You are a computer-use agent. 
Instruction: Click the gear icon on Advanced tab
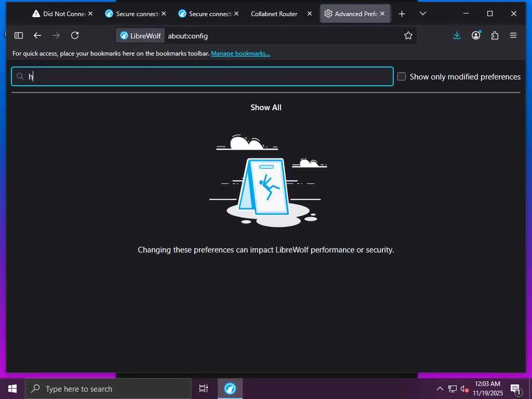(x=328, y=14)
